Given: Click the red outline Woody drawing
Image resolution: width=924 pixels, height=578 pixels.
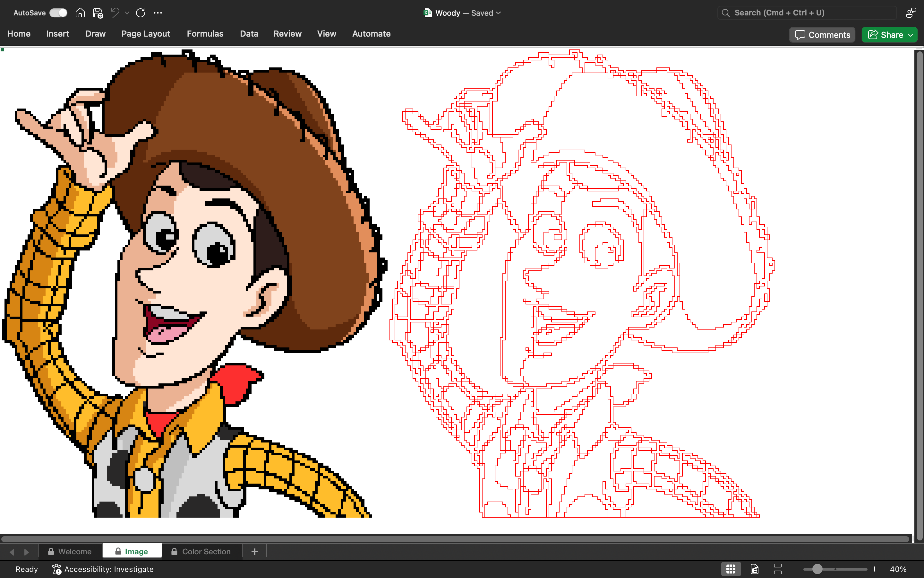Looking at the screenshot, I should 582,283.
